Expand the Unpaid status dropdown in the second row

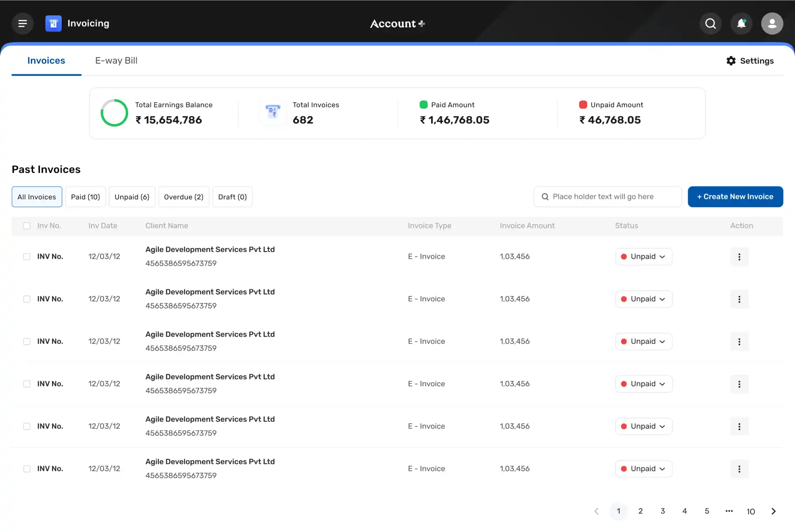643,299
